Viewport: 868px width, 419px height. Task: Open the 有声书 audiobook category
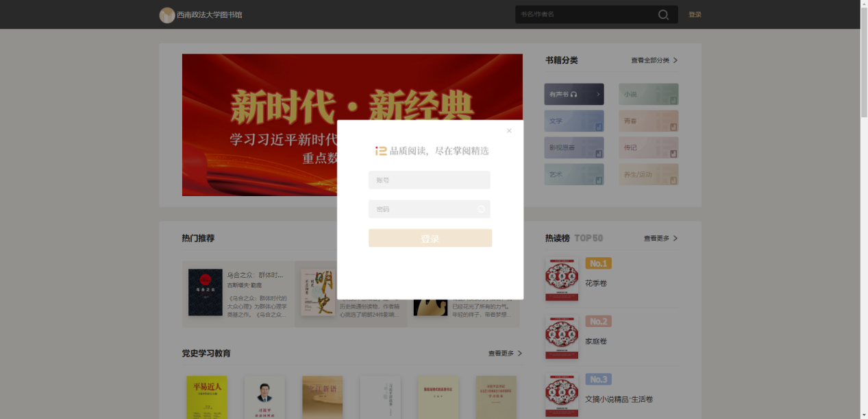[x=574, y=94]
